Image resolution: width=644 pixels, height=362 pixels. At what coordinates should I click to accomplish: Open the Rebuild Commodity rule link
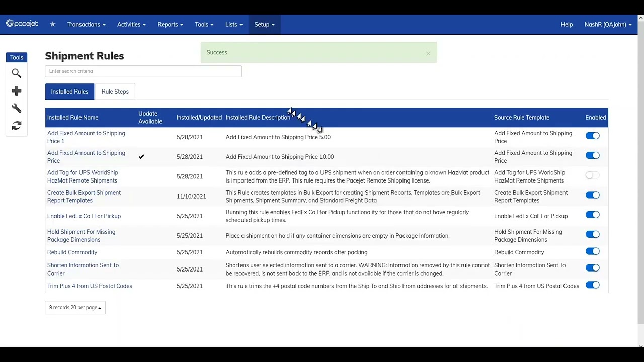pos(72,252)
